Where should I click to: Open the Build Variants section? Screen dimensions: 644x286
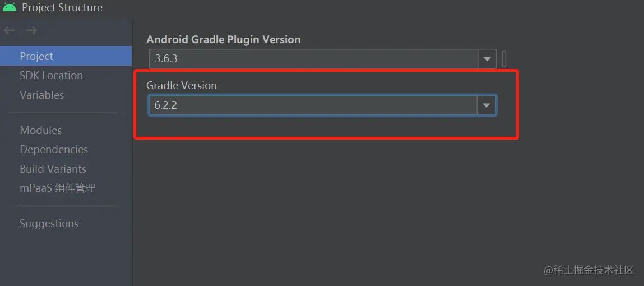[53, 169]
